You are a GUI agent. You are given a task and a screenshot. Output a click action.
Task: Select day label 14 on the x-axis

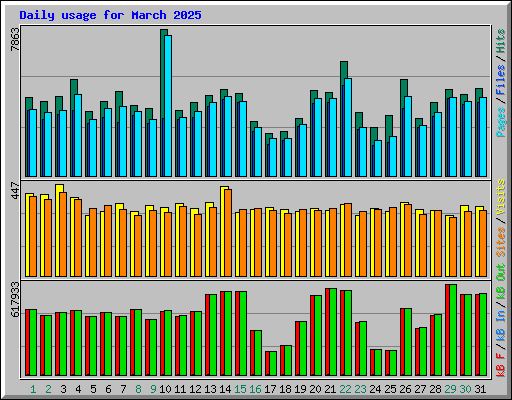225,389
